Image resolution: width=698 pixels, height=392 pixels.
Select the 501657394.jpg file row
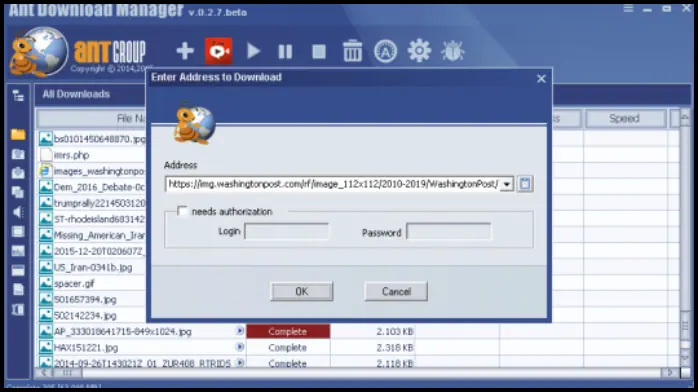(x=92, y=299)
